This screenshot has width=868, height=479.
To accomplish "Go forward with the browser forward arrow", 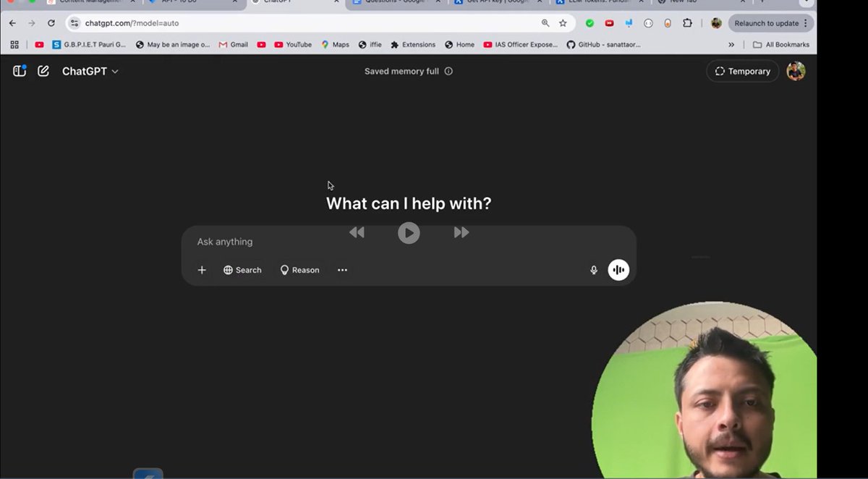I will pyautogui.click(x=32, y=23).
